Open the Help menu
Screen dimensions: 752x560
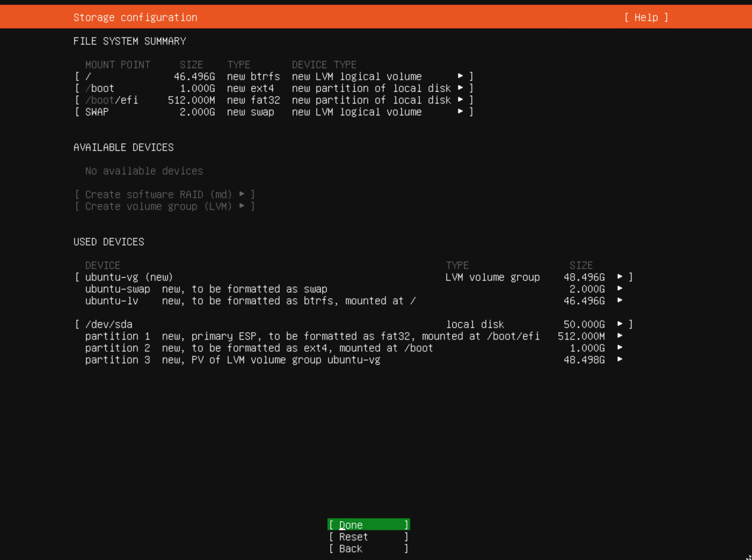coord(646,17)
